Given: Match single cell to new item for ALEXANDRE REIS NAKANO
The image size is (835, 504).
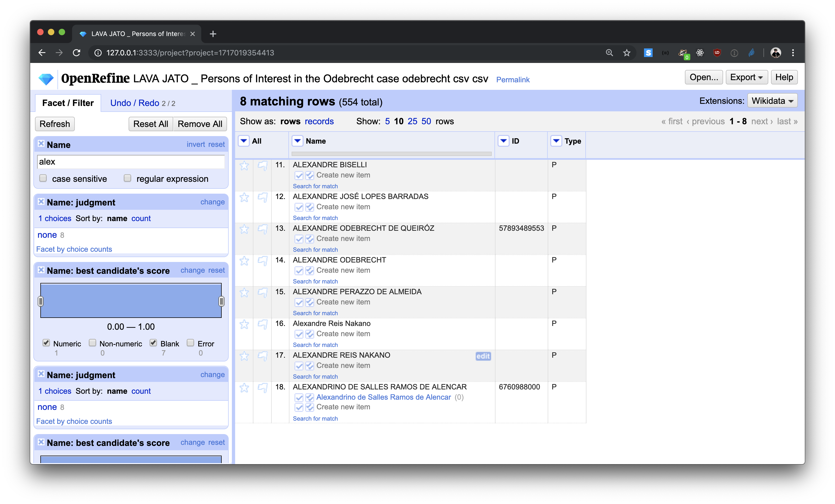Looking at the screenshot, I should click(x=299, y=366).
